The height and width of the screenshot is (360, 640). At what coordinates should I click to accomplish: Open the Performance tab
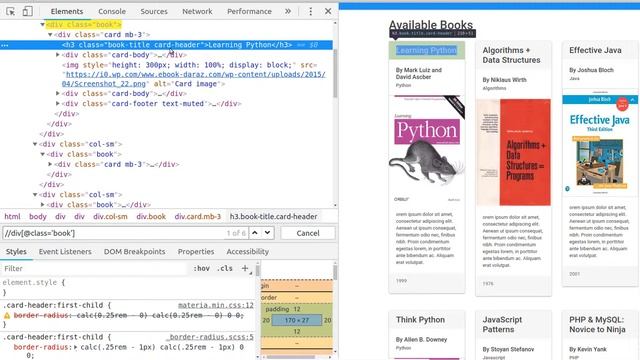point(249,11)
